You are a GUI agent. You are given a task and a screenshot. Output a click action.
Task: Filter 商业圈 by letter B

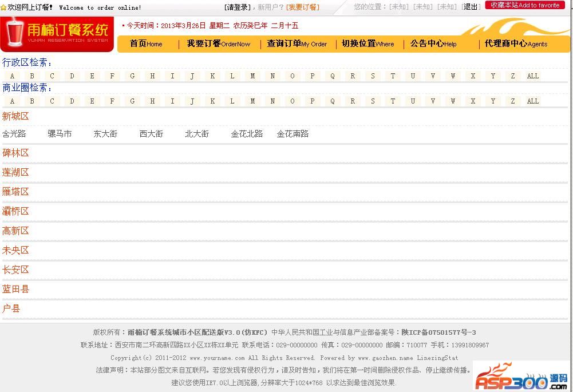[32, 101]
